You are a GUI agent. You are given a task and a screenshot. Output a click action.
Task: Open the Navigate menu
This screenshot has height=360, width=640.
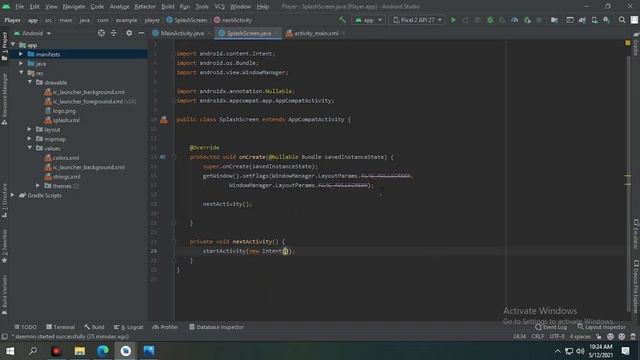click(74, 7)
